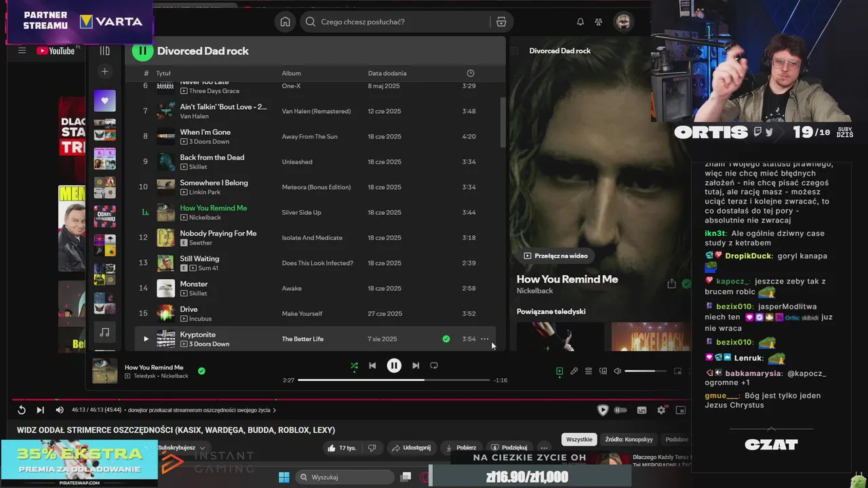Open Spotify Browse icon in search bar
This screenshot has width=868, height=488.
coord(501,22)
